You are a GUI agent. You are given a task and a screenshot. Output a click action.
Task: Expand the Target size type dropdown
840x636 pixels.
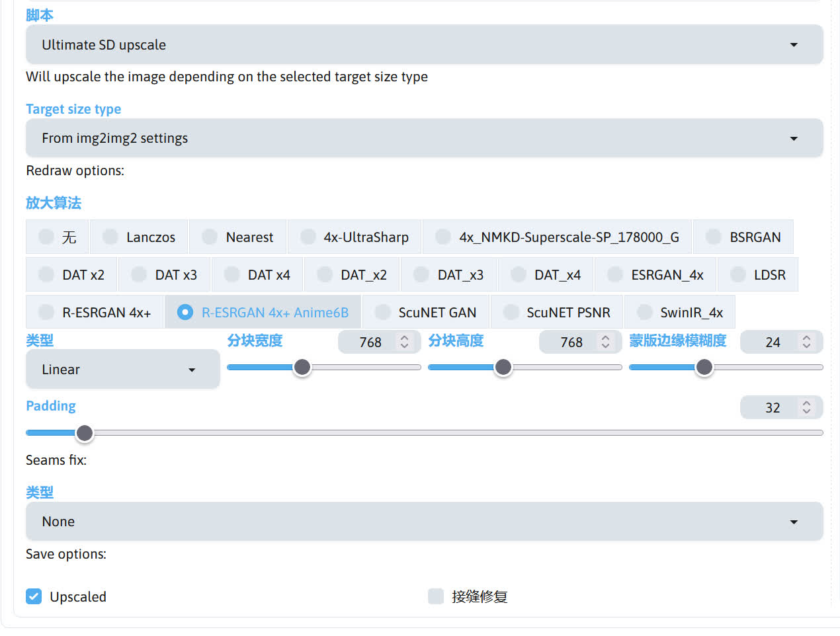[x=424, y=138]
